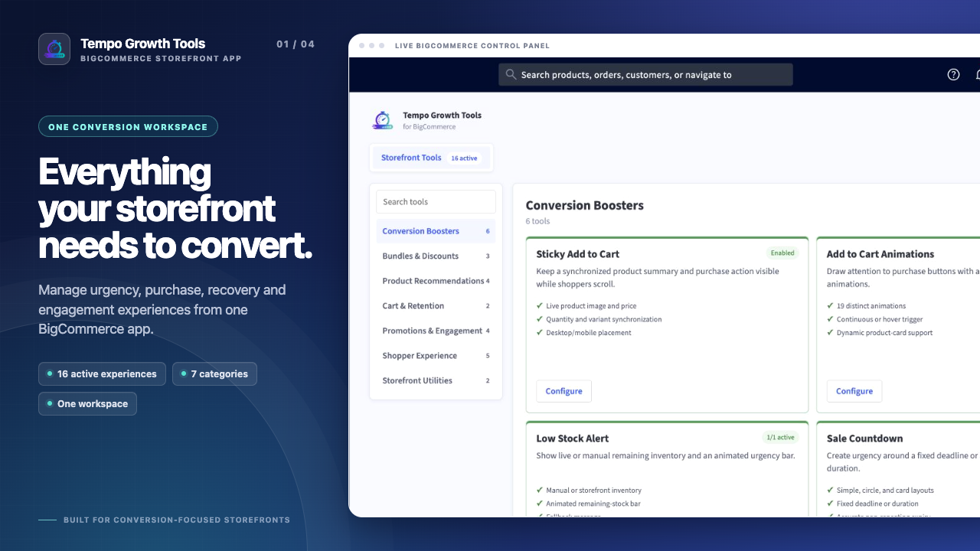
Task: Click the 16 active badge
Action: click(464, 158)
